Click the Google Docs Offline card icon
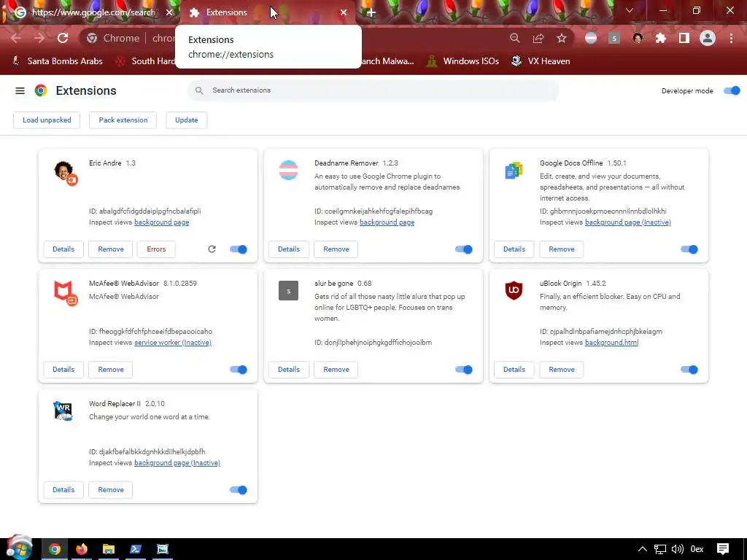Image resolution: width=747 pixels, height=560 pixels. [514, 171]
